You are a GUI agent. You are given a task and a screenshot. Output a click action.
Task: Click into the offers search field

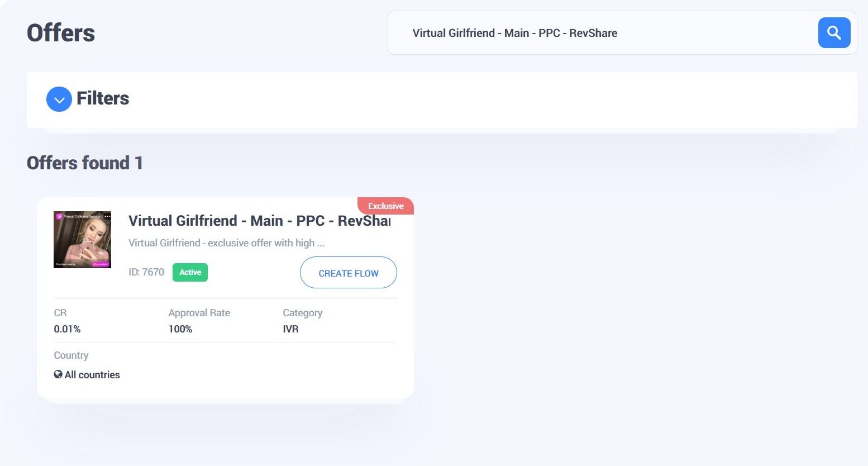click(x=603, y=33)
